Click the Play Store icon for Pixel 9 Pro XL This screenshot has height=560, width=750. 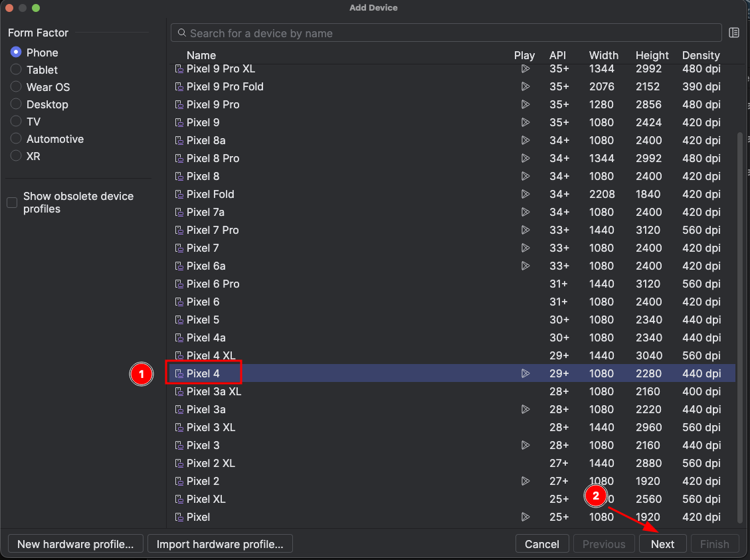pyautogui.click(x=525, y=68)
